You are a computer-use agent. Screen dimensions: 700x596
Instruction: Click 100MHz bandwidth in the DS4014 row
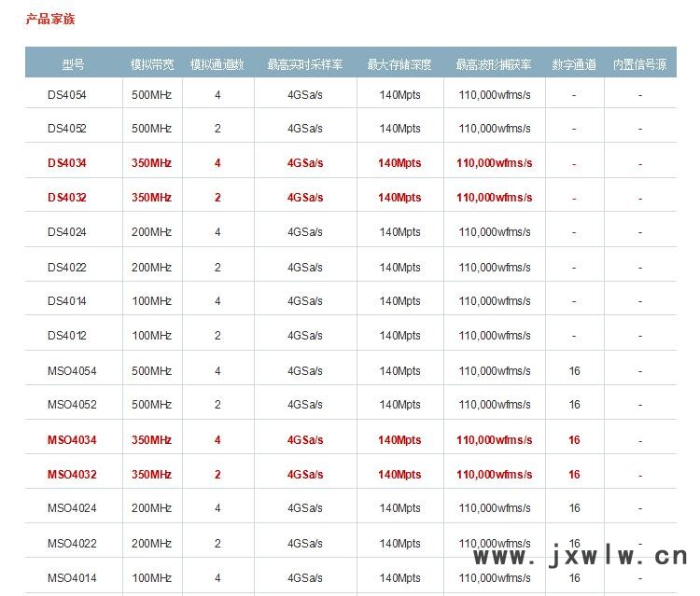pos(152,301)
